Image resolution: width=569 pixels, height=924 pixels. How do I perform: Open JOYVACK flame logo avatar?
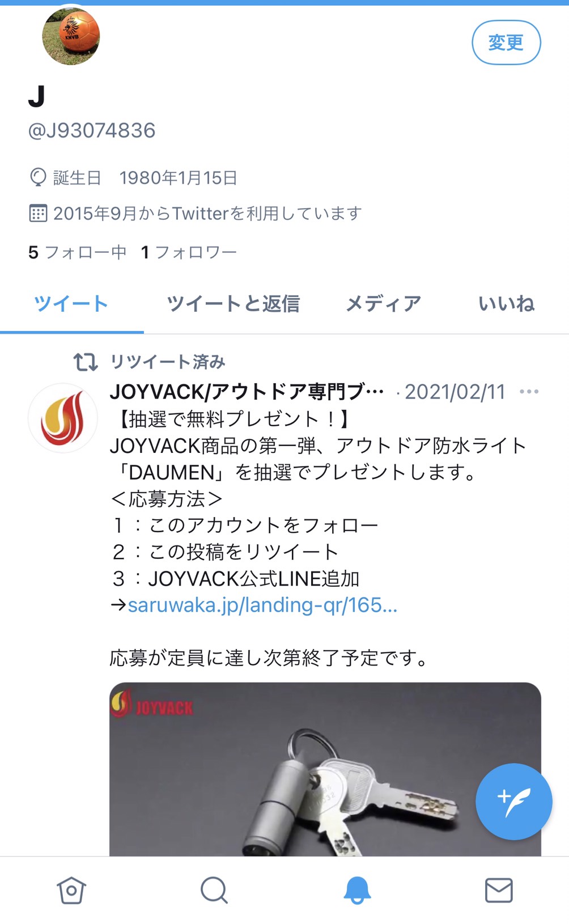pyautogui.click(x=63, y=418)
